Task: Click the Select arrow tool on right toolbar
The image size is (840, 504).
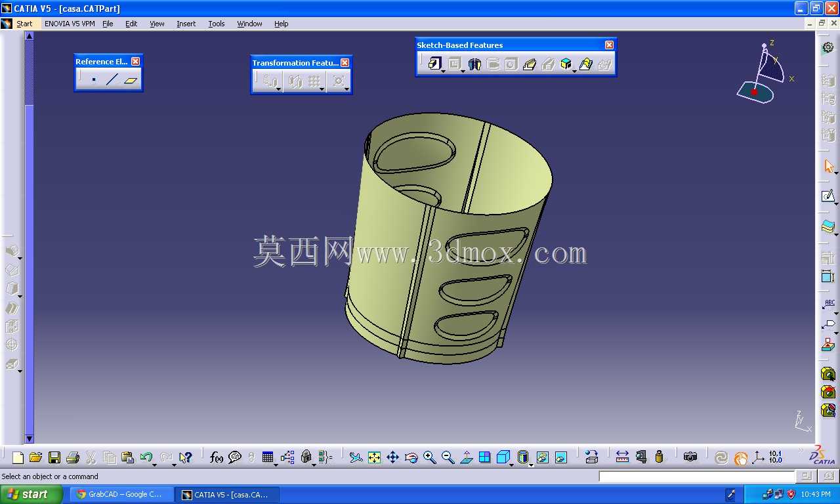Action: [x=828, y=166]
